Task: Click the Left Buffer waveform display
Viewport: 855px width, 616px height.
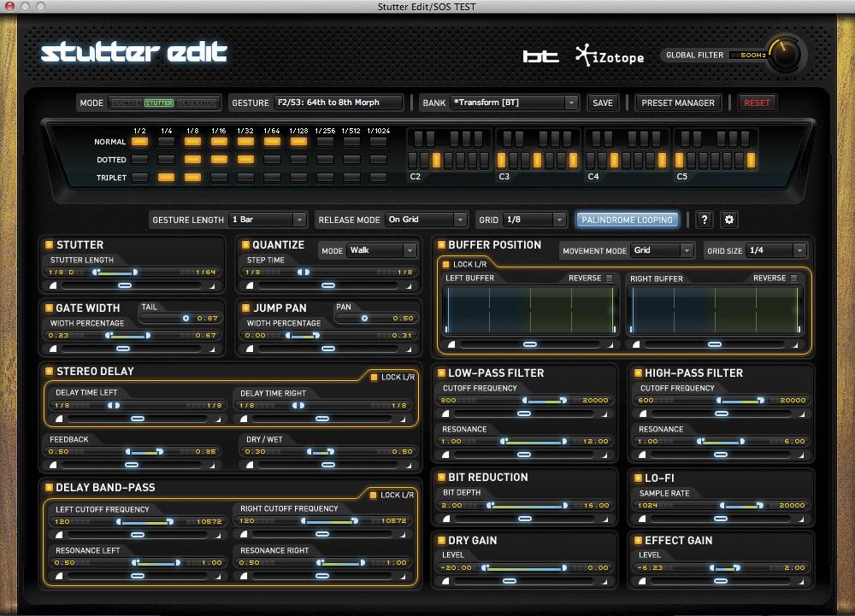Action: [530, 310]
